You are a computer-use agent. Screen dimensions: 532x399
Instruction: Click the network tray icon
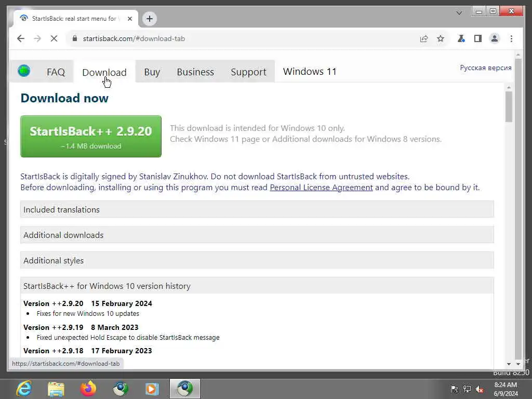[x=467, y=389]
